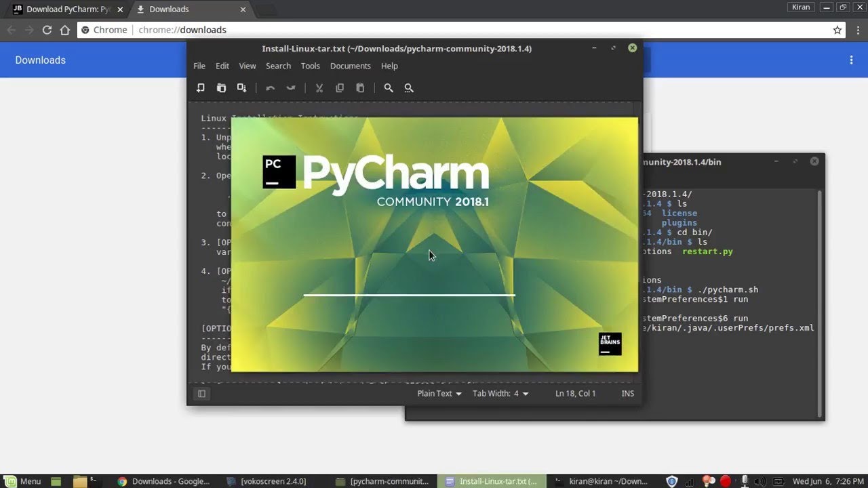Click './pycharm.sh' command in terminal
The height and width of the screenshot is (488, 868).
click(728, 289)
